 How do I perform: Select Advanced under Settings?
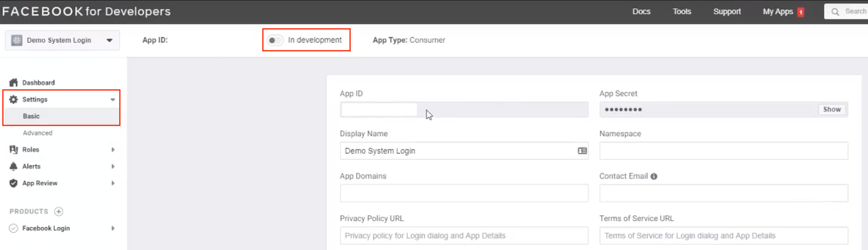[x=38, y=133]
